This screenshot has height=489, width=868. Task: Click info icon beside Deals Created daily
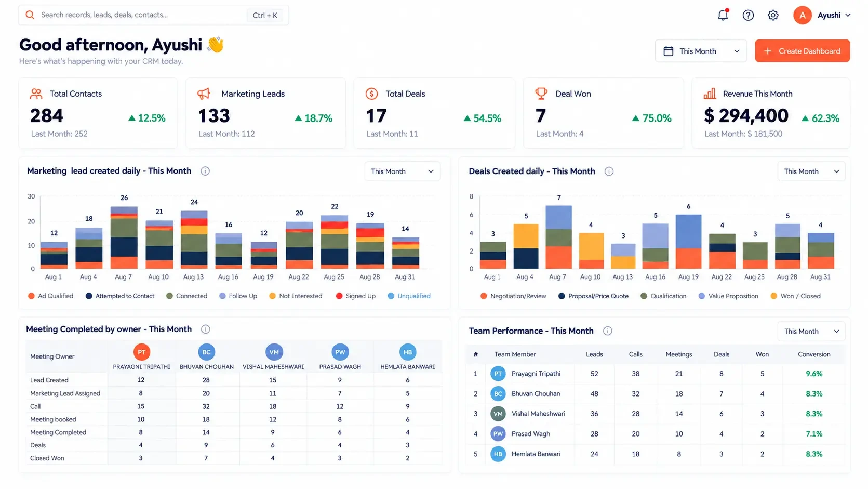click(x=609, y=171)
